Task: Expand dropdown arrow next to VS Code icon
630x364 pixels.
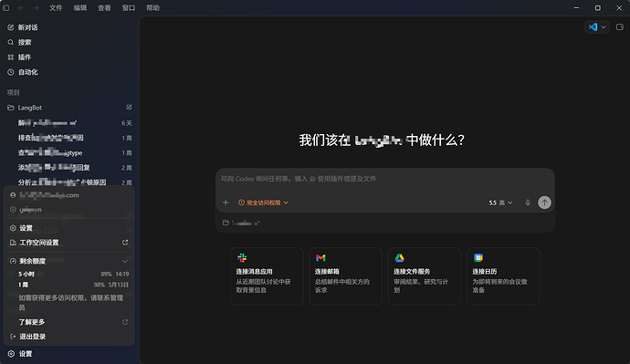Action: pos(604,26)
